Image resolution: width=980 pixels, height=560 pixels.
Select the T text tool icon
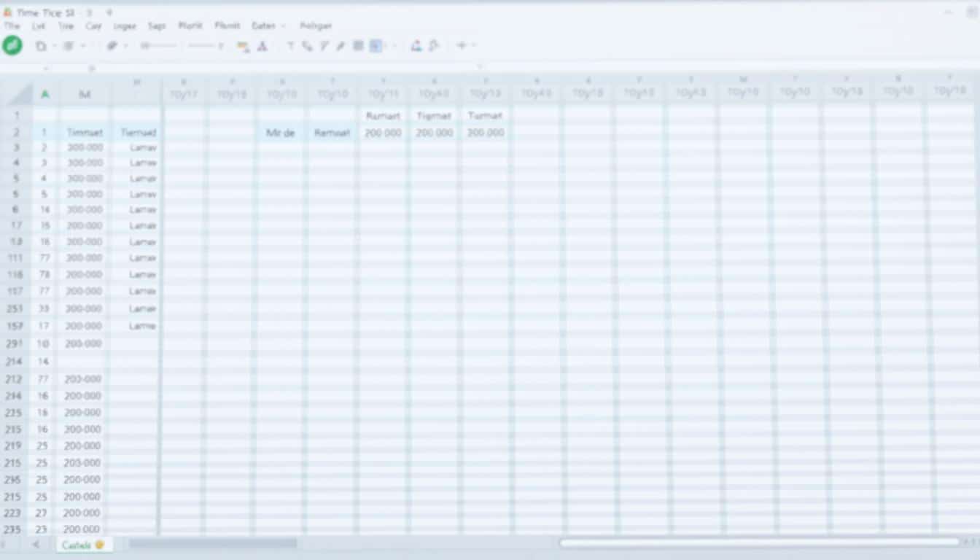(290, 46)
